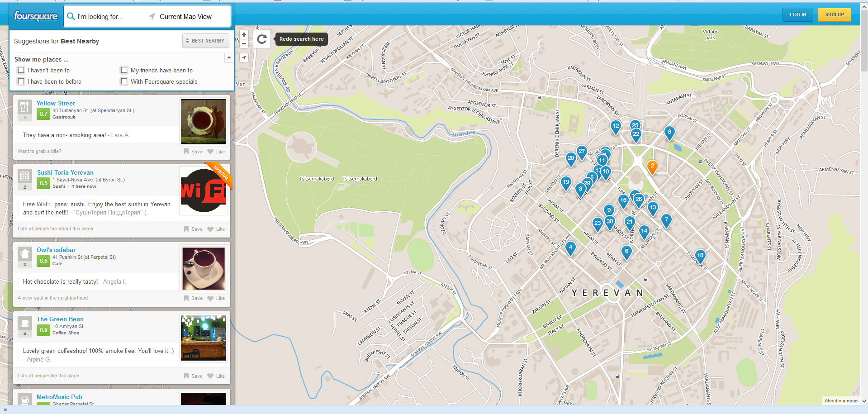The image size is (868, 414).
Task: Like the Yellow Street venue
Action: 216,152
